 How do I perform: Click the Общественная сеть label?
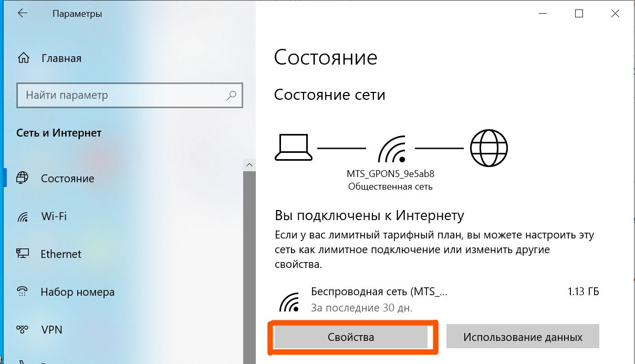[390, 186]
